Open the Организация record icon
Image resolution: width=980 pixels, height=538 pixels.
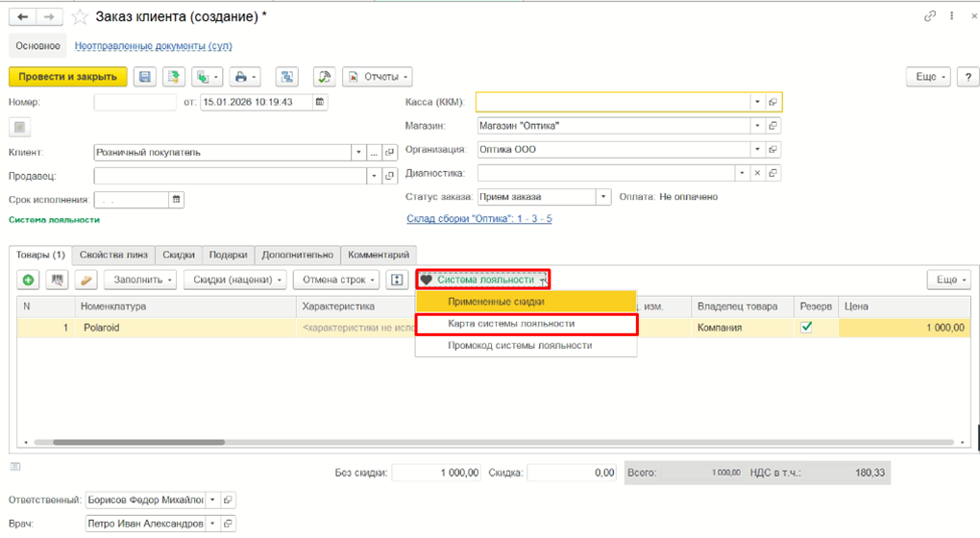click(x=773, y=149)
